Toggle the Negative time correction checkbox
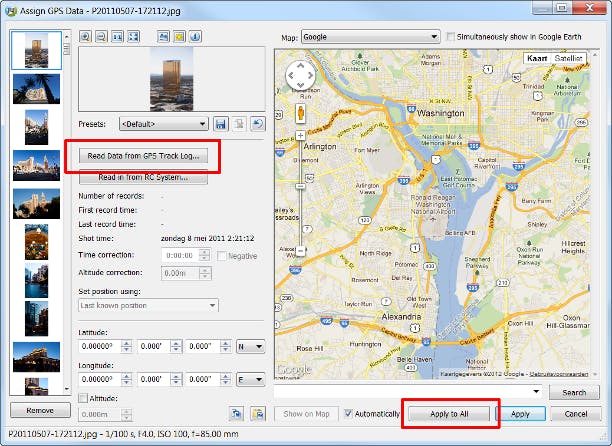Image resolution: width=612 pixels, height=446 pixels. coord(222,256)
